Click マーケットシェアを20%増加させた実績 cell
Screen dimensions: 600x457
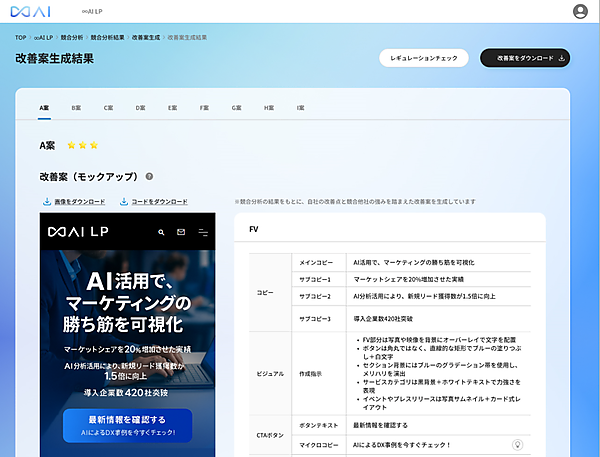(x=408, y=279)
